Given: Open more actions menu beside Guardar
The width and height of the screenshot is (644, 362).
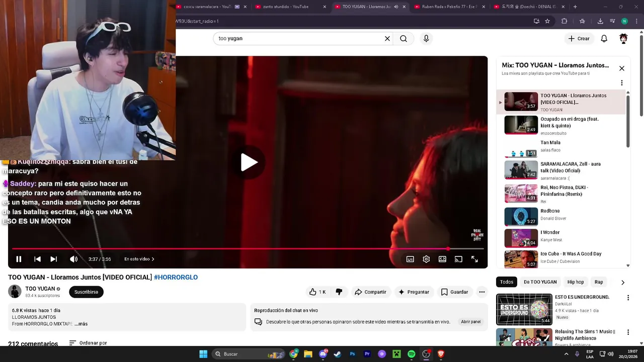Looking at the screenshot, I should [x=481, y=292].
